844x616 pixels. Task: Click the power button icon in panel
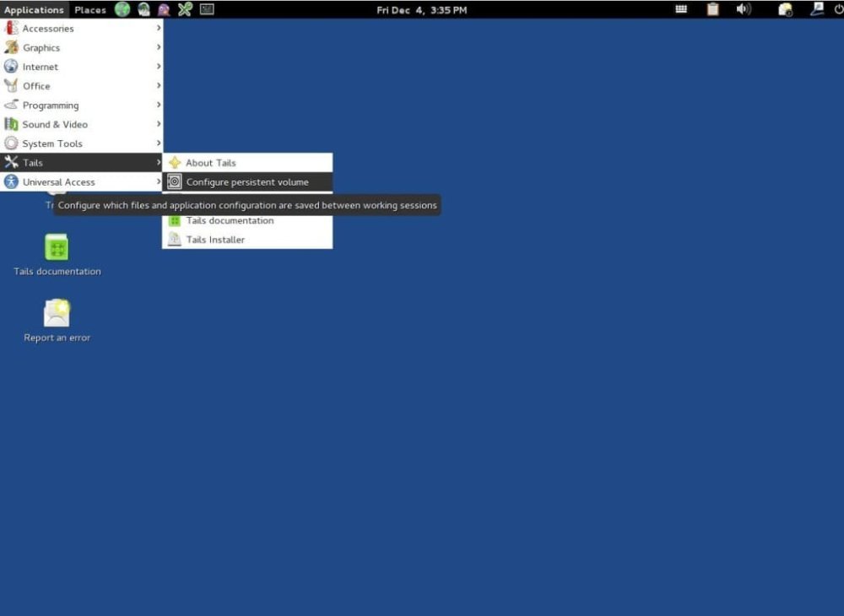838,9
